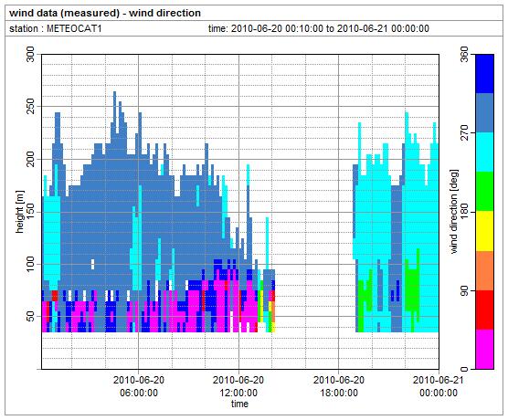Click the 270 colorbar tick label
The height and width of the screenshot is (420, 508).
[x=464, y=132]
